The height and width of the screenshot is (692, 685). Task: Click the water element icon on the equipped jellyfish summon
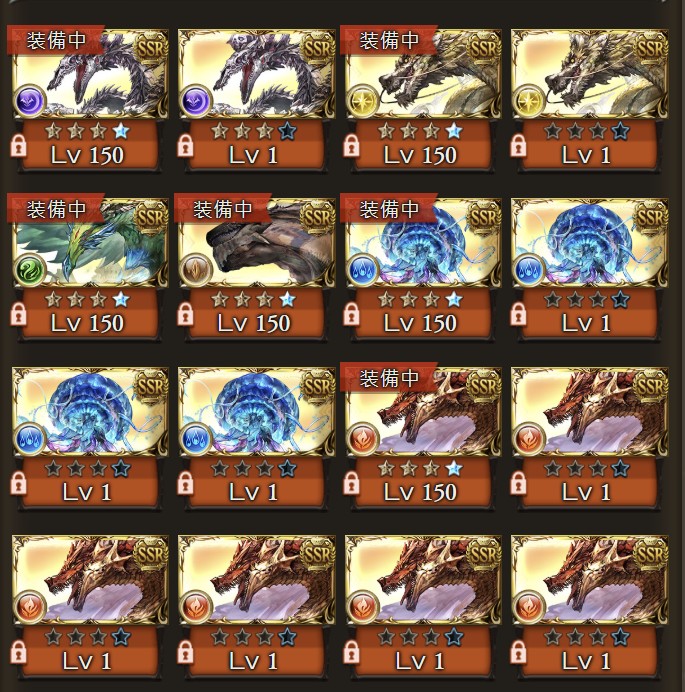tap(363, 270)
